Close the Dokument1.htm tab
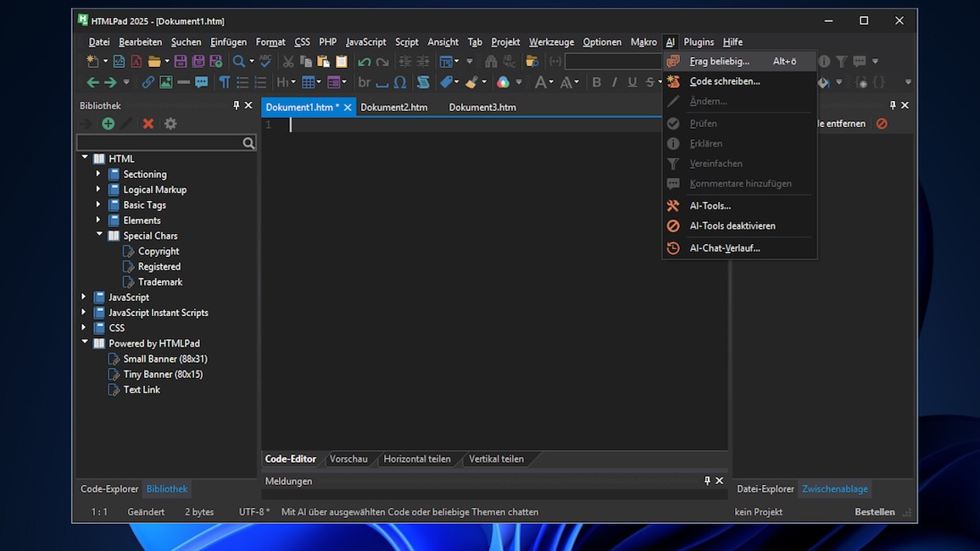Viewport: 980px width, 551px height. pyautogui.click(x=348, y=108)
